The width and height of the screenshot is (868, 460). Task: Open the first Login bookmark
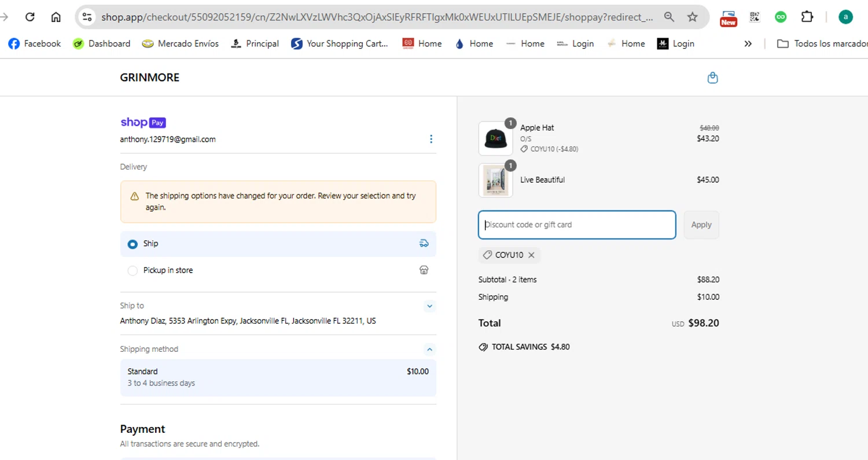[x=575, y=43]
